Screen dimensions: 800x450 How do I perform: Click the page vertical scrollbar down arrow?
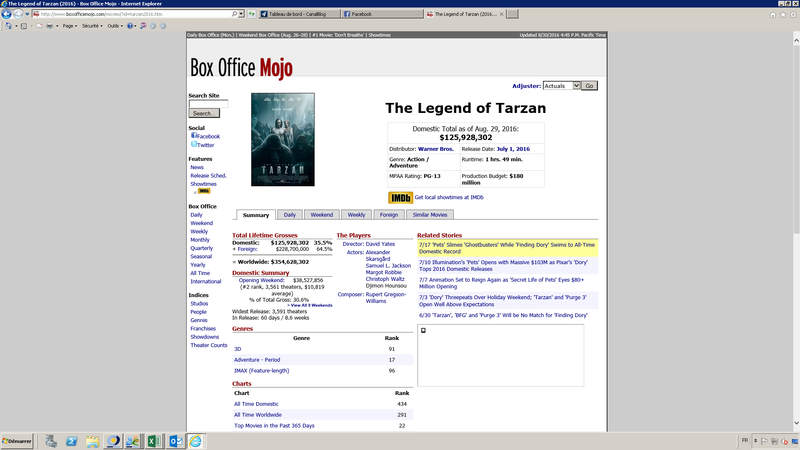(x=796, y=423)
